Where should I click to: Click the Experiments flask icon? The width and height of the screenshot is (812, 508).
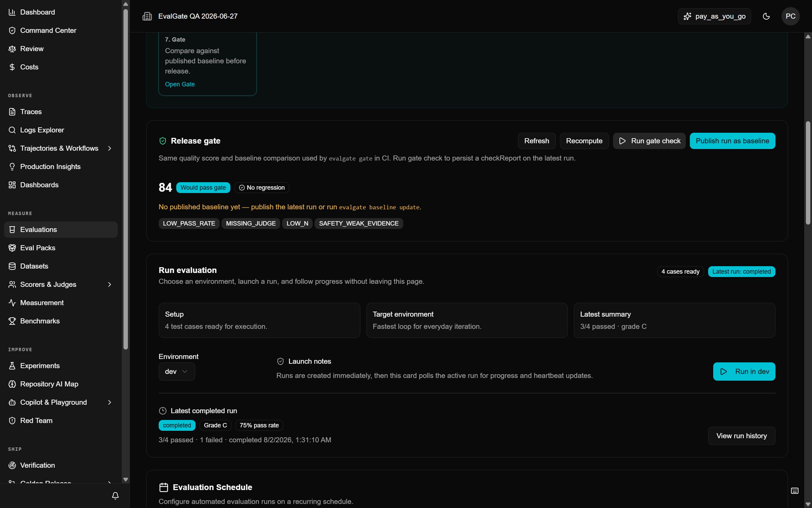pos(12,366)
